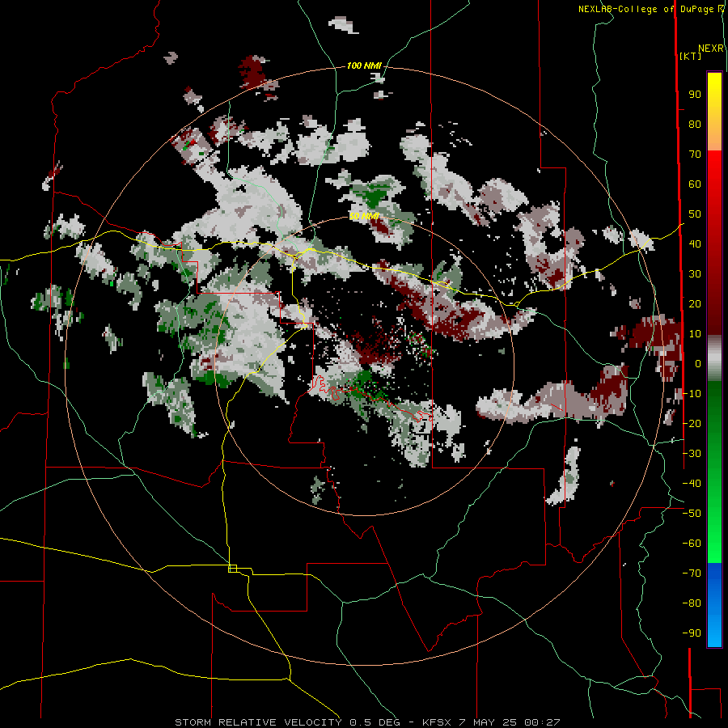This screenshot has width=728, height=728.
Task: Click the KFSX radar site identifier
Action: pos(437,722)
